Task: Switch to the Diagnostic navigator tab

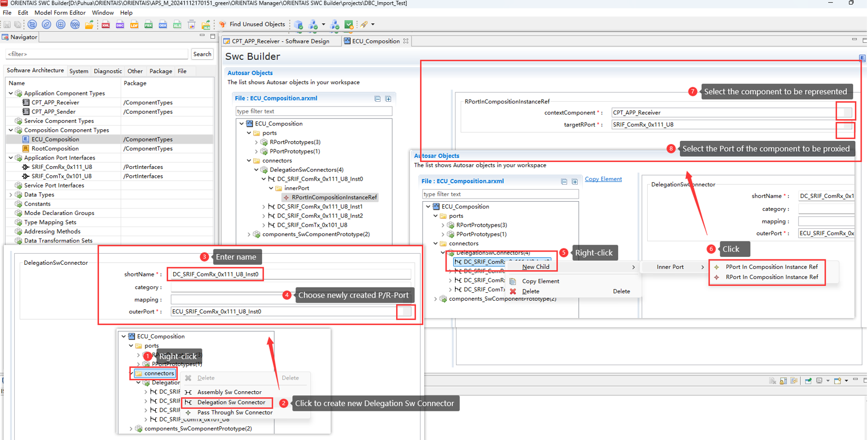Action: (108, 71)
